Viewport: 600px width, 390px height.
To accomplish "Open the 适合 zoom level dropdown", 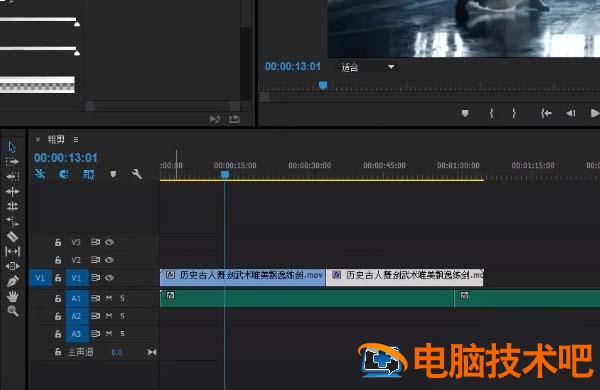I will coord(391,67).
